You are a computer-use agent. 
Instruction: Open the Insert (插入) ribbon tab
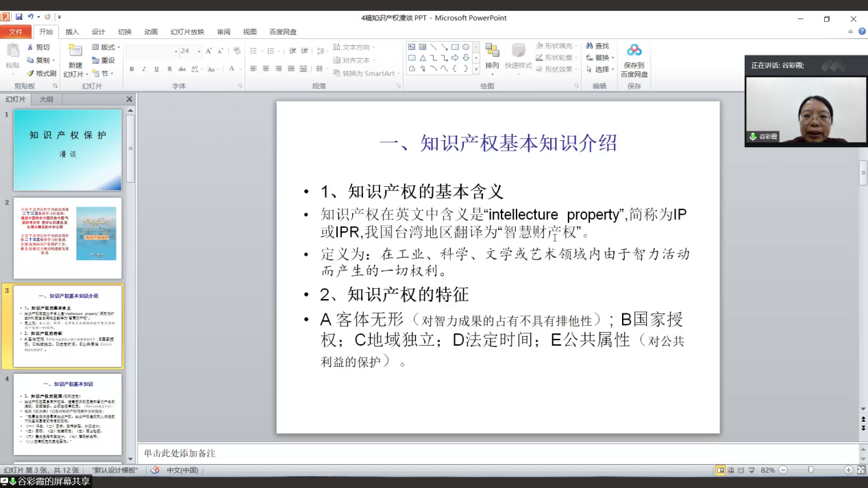(72, 31)
